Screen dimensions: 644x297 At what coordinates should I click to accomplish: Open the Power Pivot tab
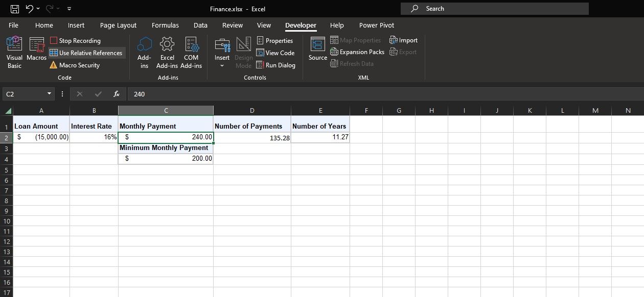point(376,25)
